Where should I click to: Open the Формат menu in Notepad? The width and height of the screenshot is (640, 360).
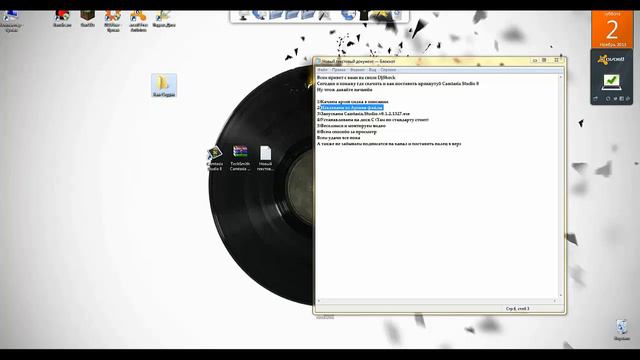(357, 70)
